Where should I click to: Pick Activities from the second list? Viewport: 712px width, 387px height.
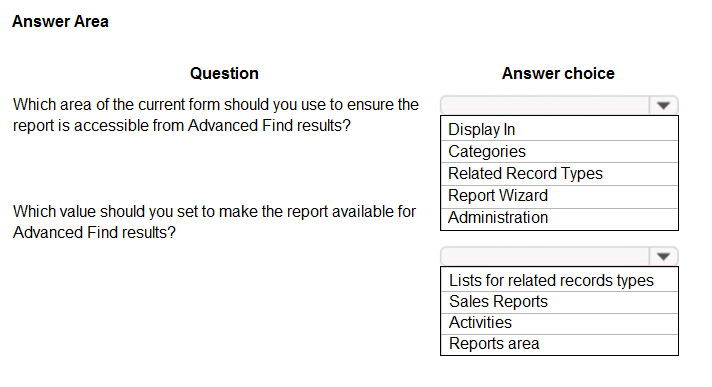559,323
